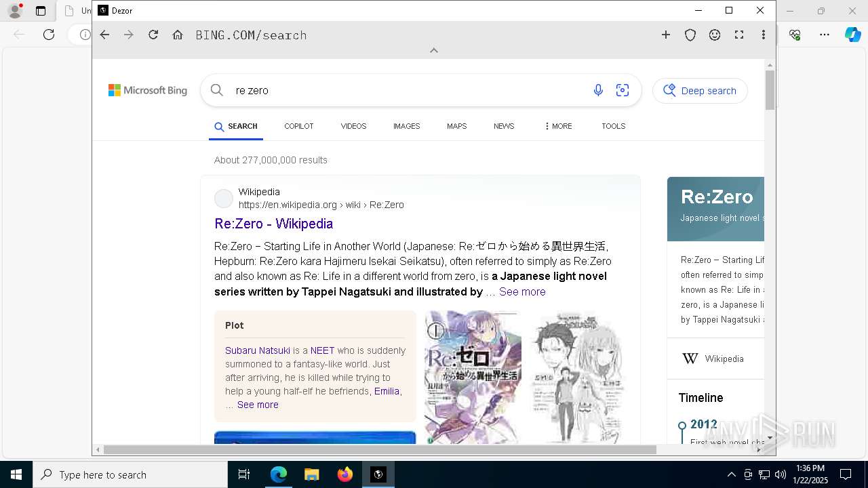Viewport: 868px width, 488px height.
Task: Open the Re:Zero - Wikipedia result
Action: pos(274,224)
